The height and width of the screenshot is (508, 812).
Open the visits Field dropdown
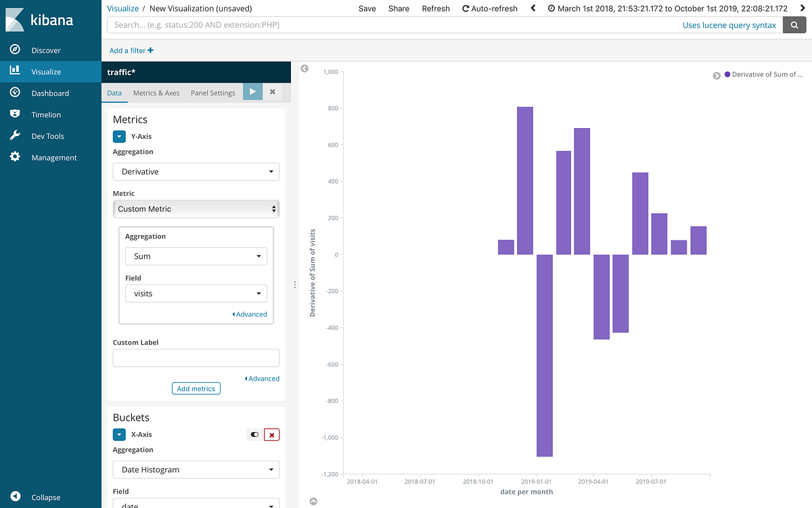[196, 293]
